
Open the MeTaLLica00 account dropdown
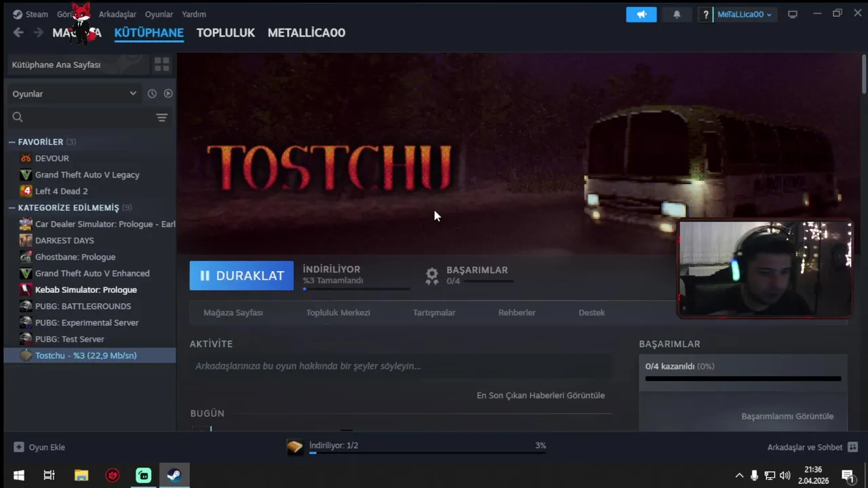tap(745, 14)
